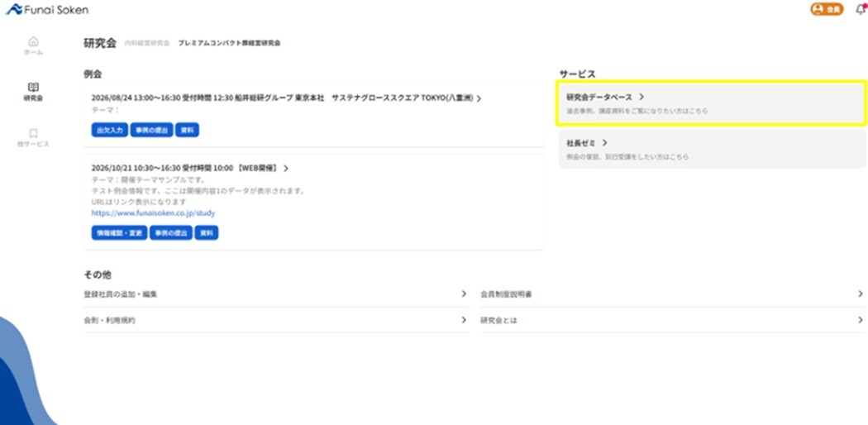This screenshot has width=868, height=425.
Task: Open 会員制度説明書
Action: [673, 294]
